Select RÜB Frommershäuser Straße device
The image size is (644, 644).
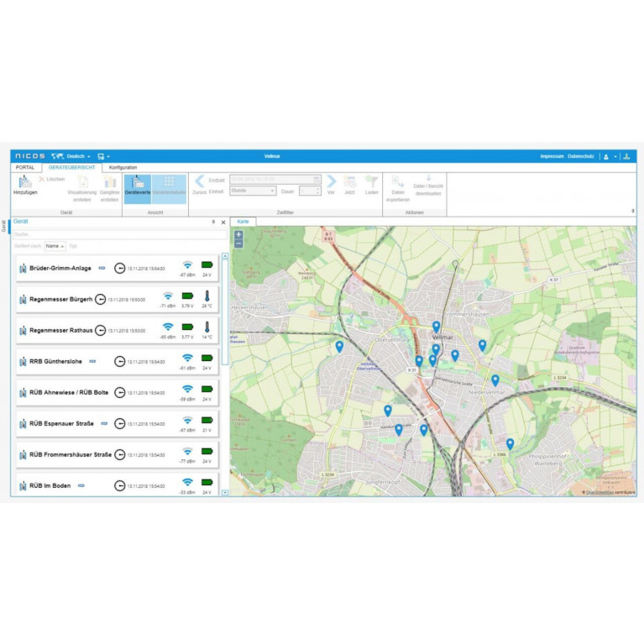tap(118, 455)
